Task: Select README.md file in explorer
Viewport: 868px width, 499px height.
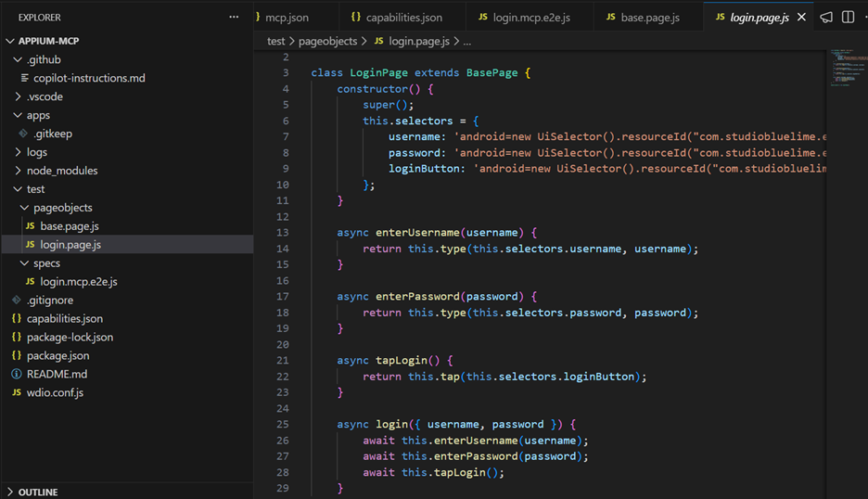Action: pos(57,374)
